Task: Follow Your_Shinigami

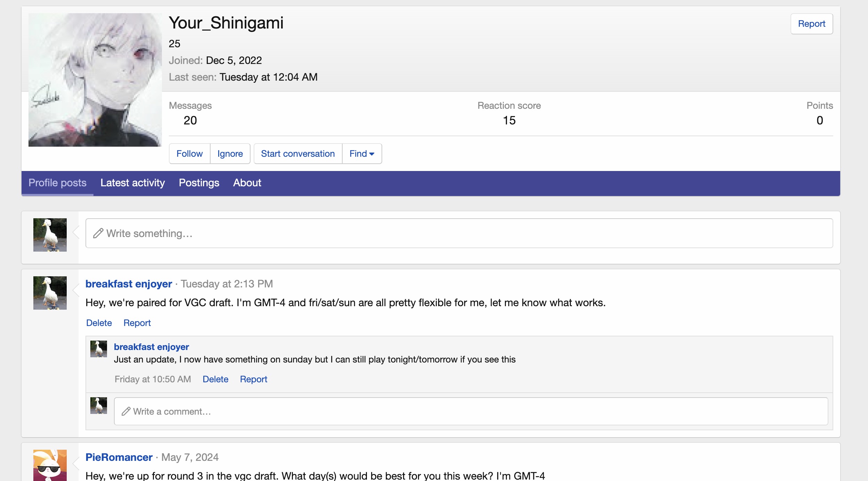Action: coord(189,154)
